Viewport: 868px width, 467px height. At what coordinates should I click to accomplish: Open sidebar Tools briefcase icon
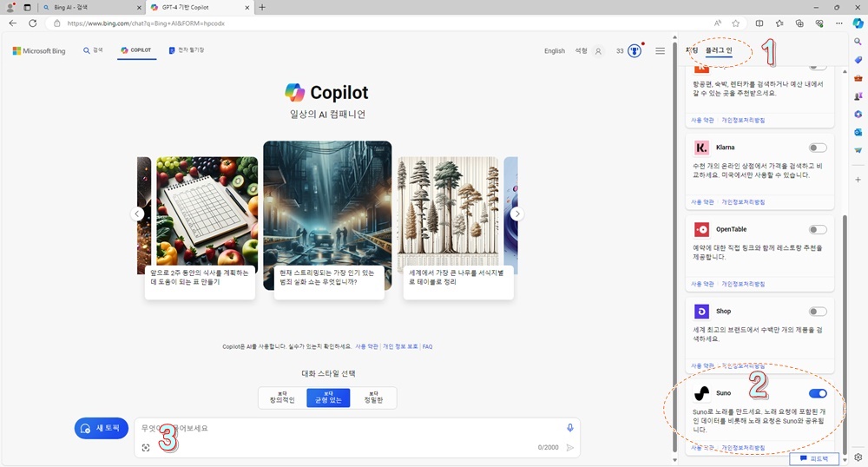[x=858, y=78]
